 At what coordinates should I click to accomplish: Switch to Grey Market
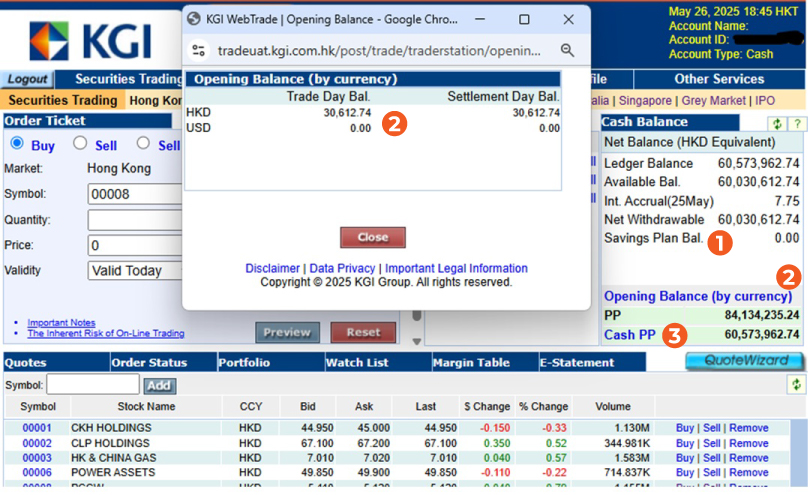coord(714,101)
